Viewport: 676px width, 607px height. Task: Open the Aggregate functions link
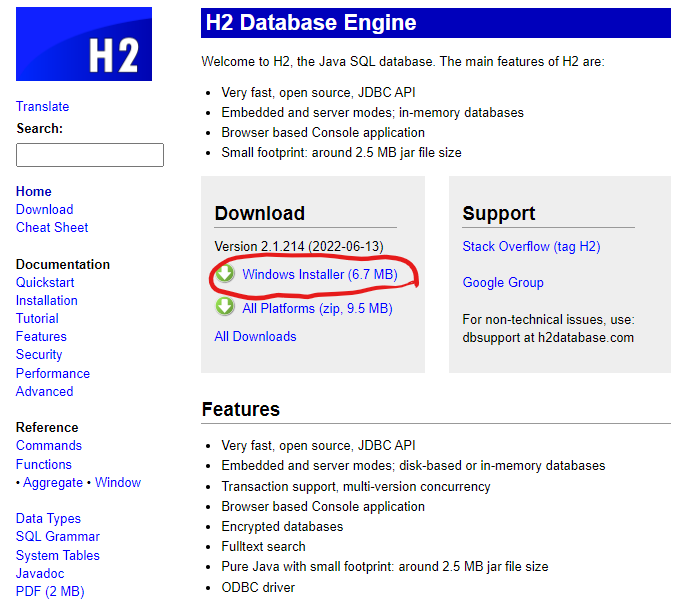point(53,483)
